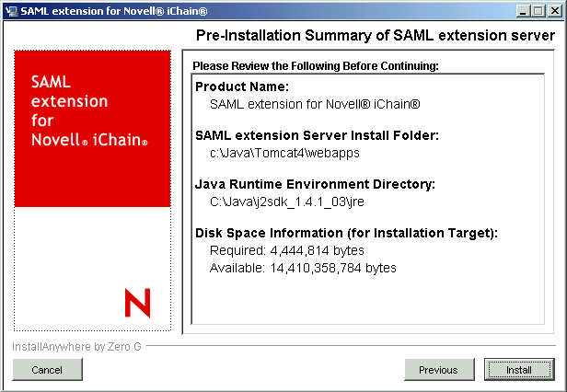This screenshot has width=567, height=392.
Task: Click the path c:\Java\Tomcat4\webapps
Action: click(x=284, y=153)
